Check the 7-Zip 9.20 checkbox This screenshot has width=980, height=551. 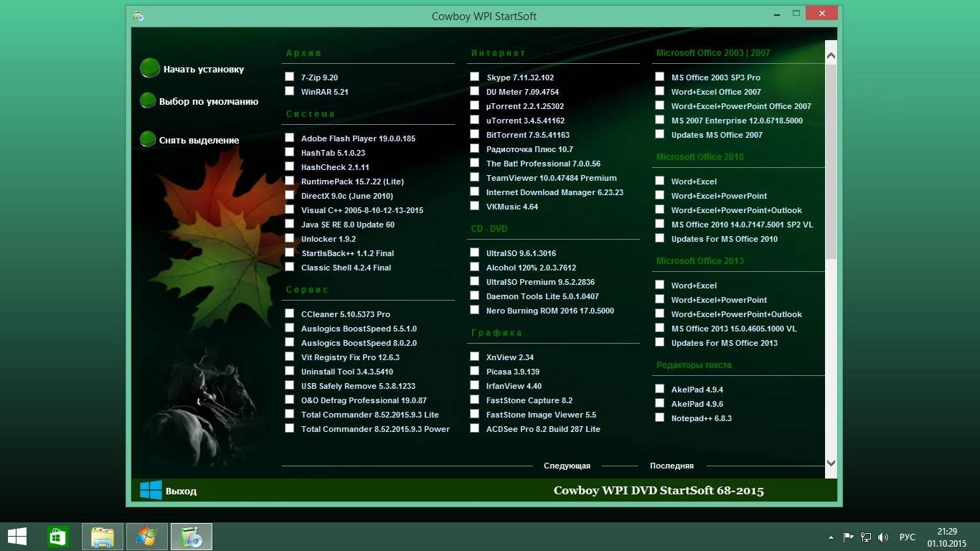coord(289,77)
